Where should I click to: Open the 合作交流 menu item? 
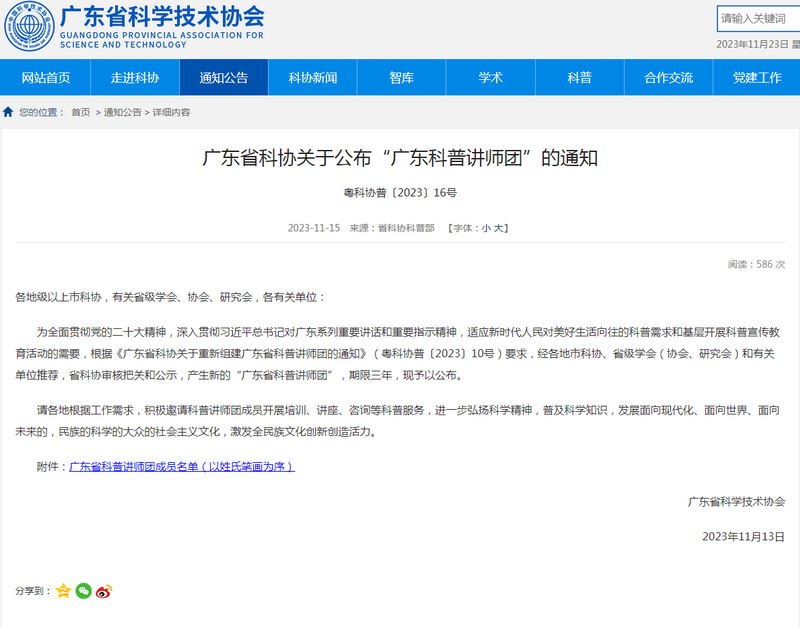(669, 78)
